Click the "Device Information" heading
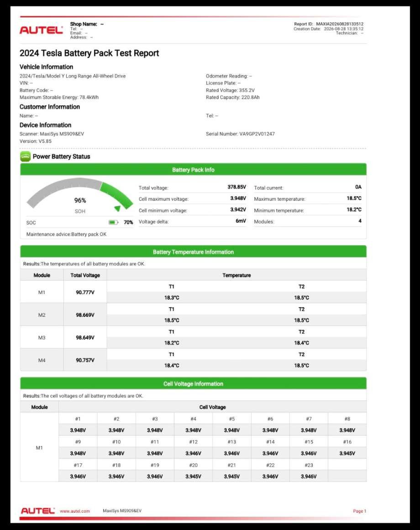The height and width of the screenshot is (530, 420). click(x=45, y=125)
